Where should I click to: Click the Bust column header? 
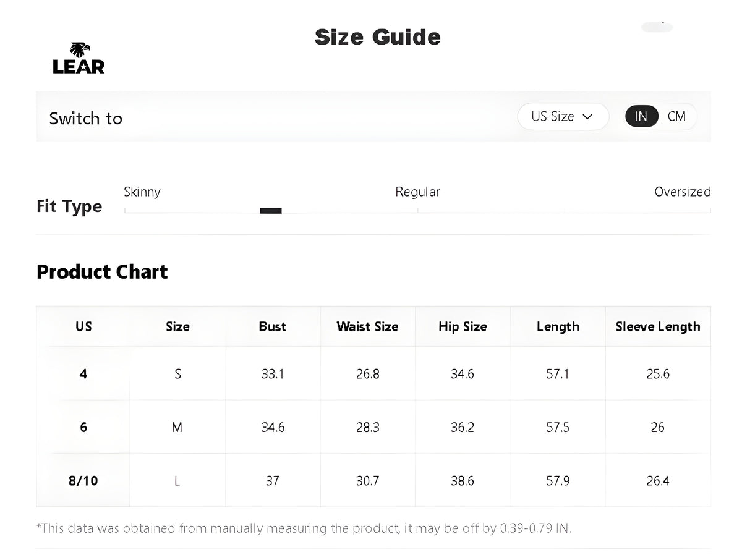click(x=273, y=326)
